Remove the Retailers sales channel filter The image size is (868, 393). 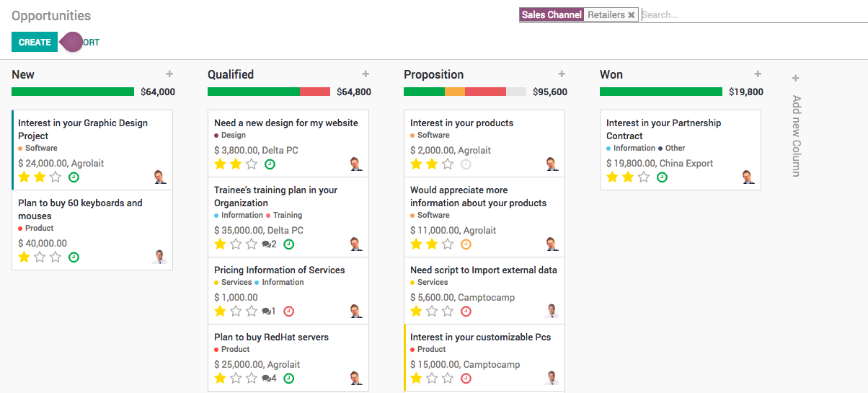[x=632, y=15]
